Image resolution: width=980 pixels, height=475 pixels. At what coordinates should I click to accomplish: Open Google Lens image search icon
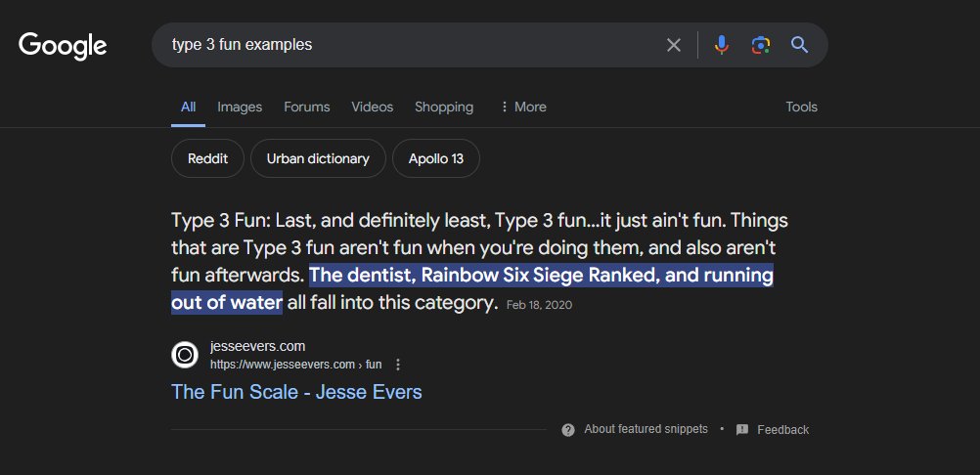click(x=761, y=45)
